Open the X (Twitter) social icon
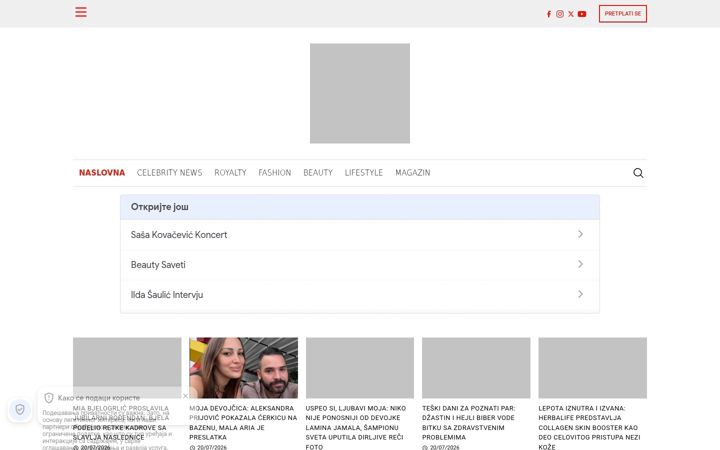This screenshot has width=720, height=450. tap(571, 14)
